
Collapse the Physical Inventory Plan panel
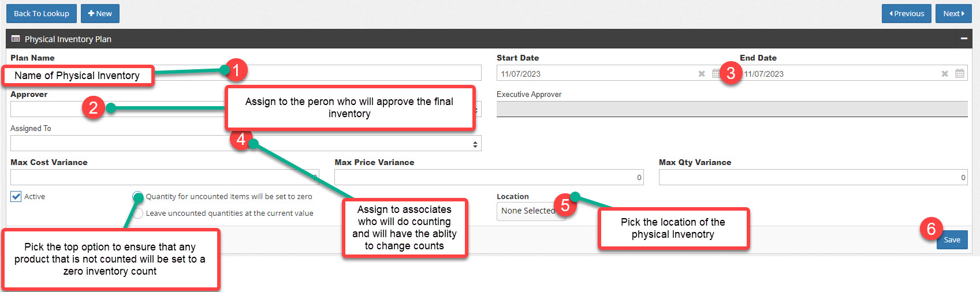click(x=964, y=39)
